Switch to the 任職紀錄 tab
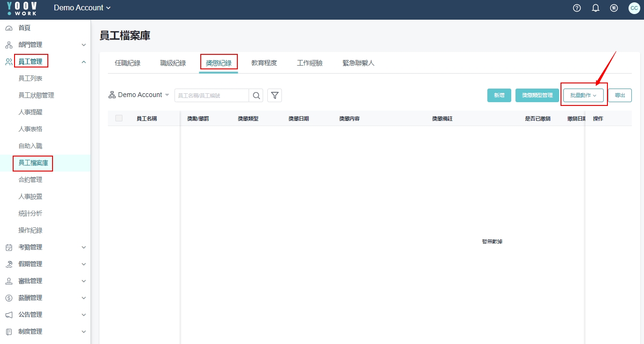Image resolution: width=644 pixels, height=344 pixels. pos(128,63)
